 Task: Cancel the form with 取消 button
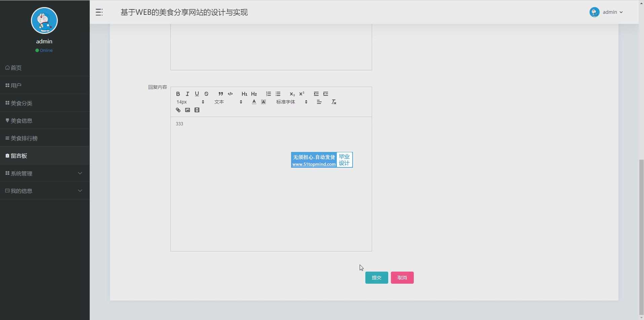(402, 278)
